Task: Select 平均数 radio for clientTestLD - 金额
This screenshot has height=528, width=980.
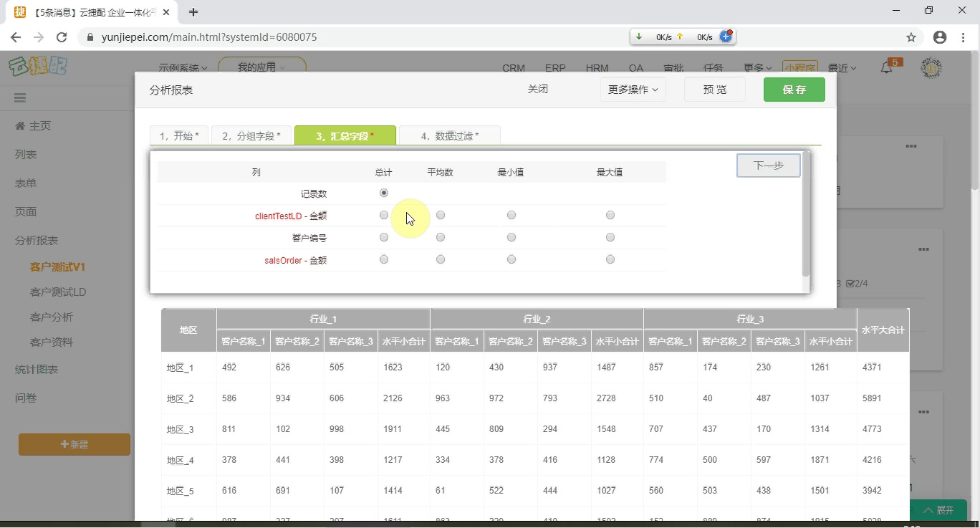Action: tap(441, 215)
